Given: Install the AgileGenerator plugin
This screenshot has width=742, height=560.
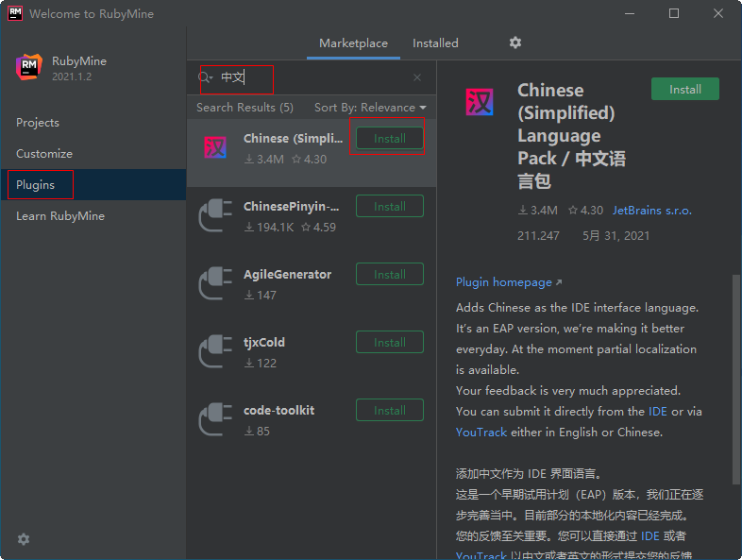Looking at the screenshot, I should coord(390,274).
